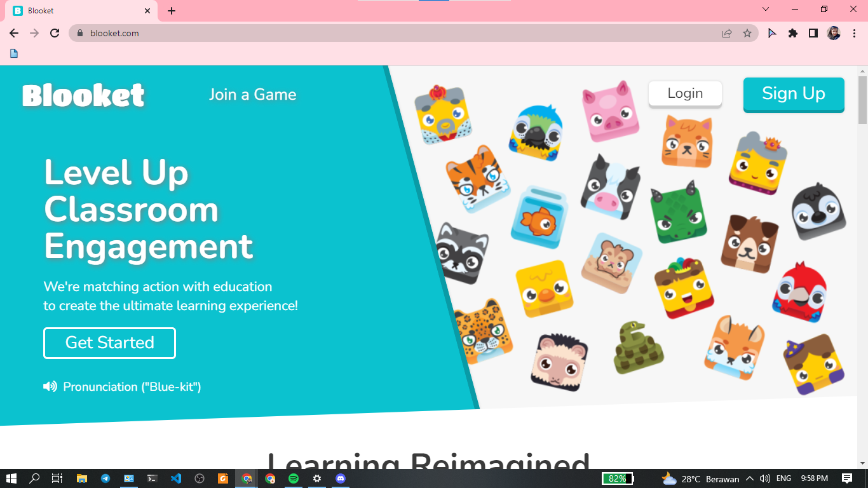The image size is (868, 488).
Task: Click the wizard hat blook
Action: [x=814, y=364]
